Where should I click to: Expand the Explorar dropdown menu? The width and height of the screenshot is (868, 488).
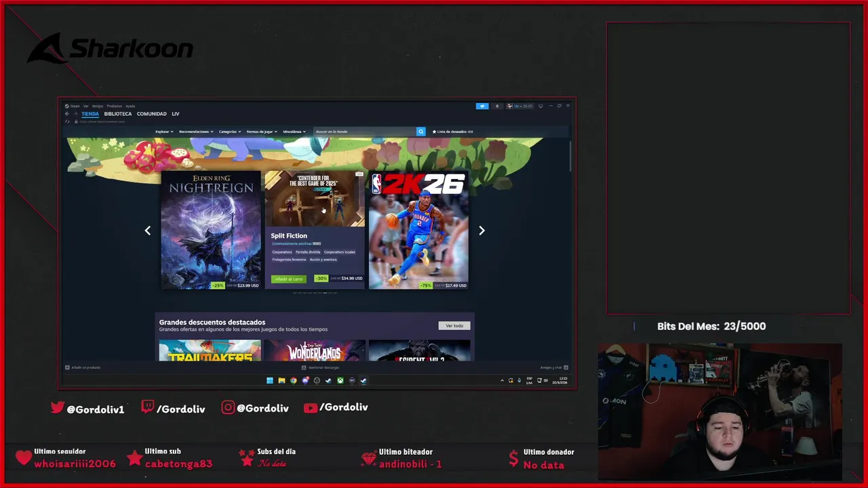(x=164, y=131)
